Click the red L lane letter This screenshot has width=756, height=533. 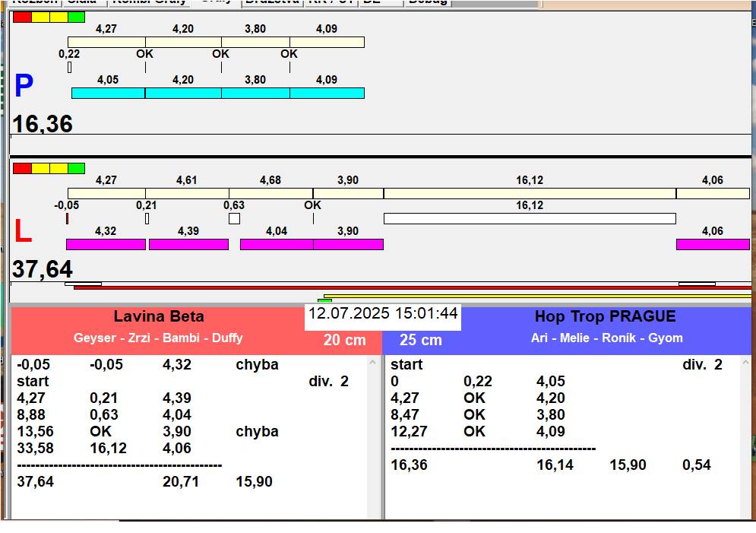tap(23, 233)
